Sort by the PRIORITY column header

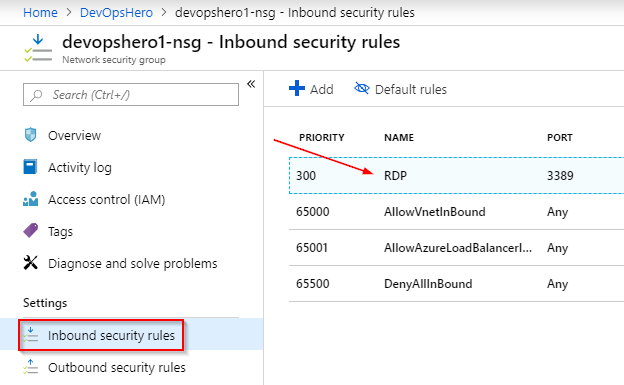(x=322, y=137)
